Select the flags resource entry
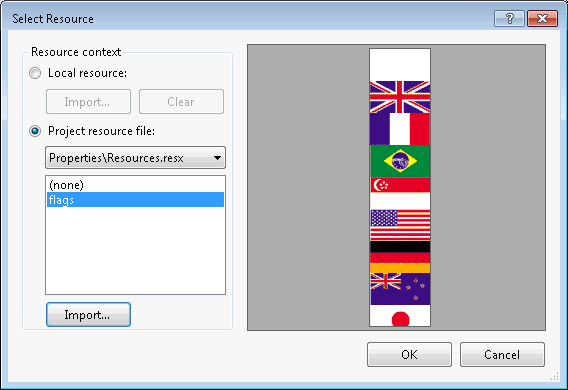The image size is (568, 390). pos(135,200)
